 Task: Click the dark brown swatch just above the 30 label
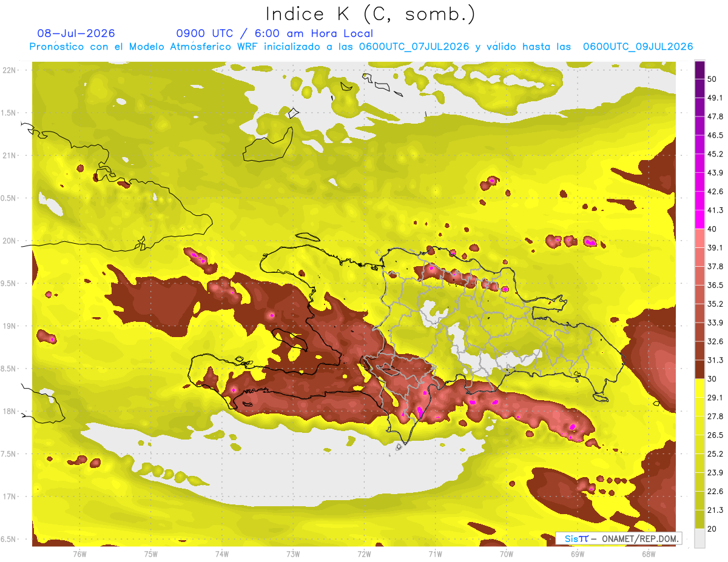pos(699,369)
